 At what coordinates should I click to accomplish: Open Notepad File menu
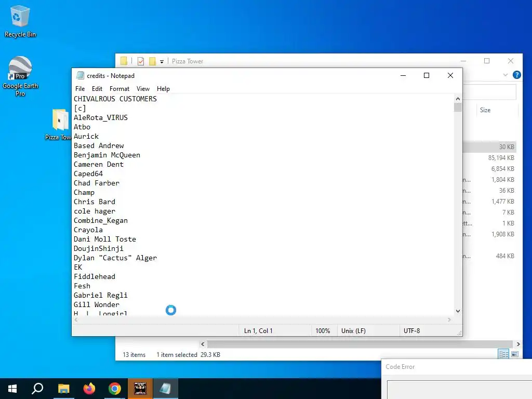click(80, 88)
